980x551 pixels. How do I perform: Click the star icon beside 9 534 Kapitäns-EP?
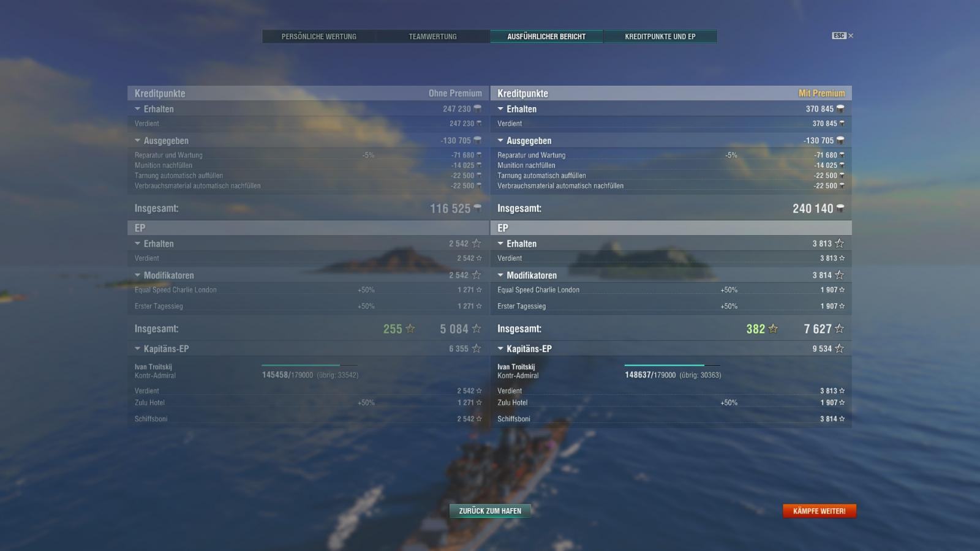point(839,348)
